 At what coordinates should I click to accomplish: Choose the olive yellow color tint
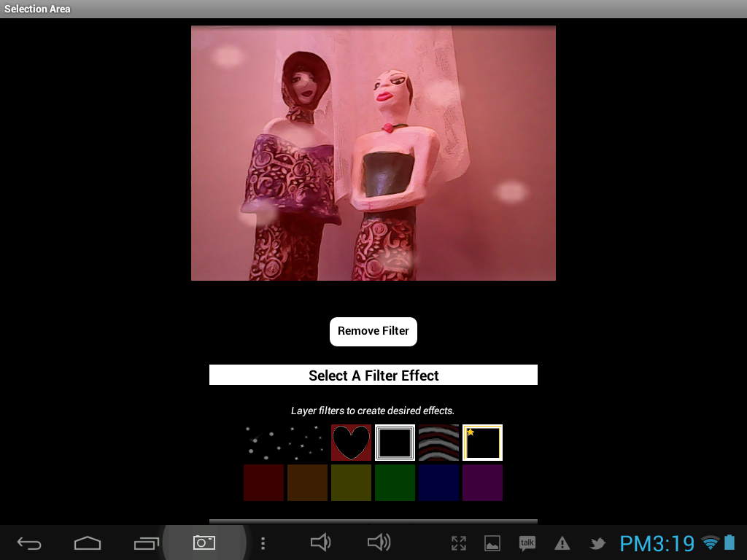coord(351,483)
